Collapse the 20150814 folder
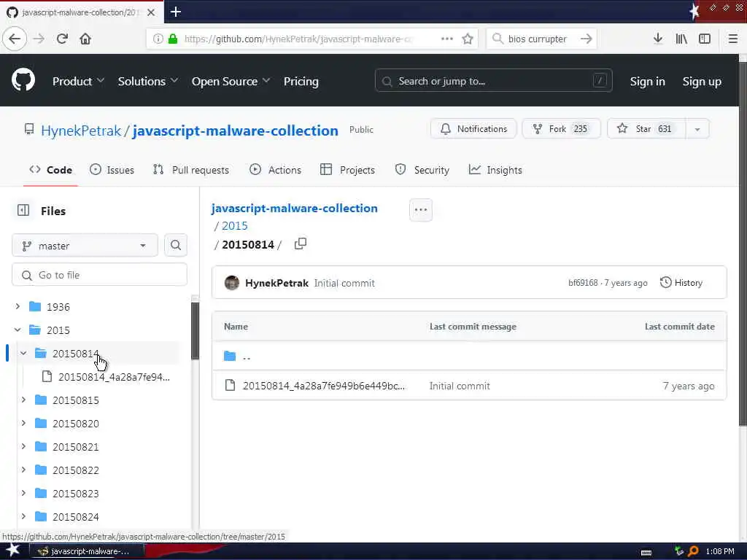Image resolution: width=747 pixels, height=560 pixels. 23,353
